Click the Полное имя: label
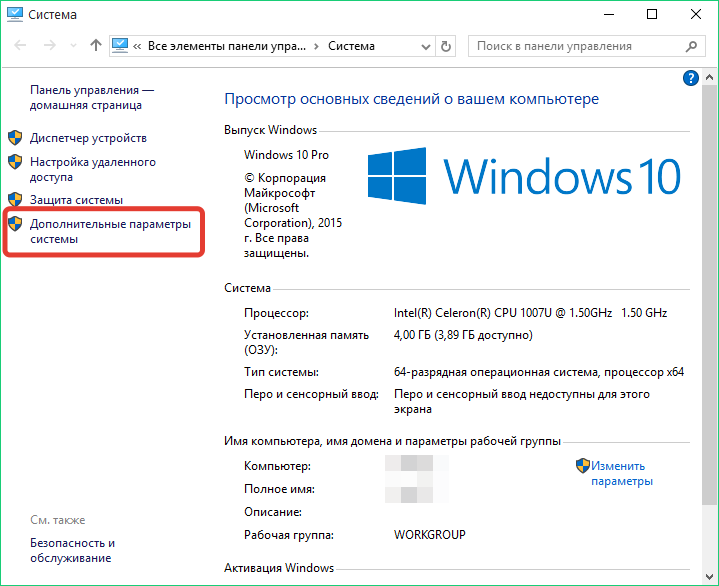The image size is (719, 586). (279, 489)
